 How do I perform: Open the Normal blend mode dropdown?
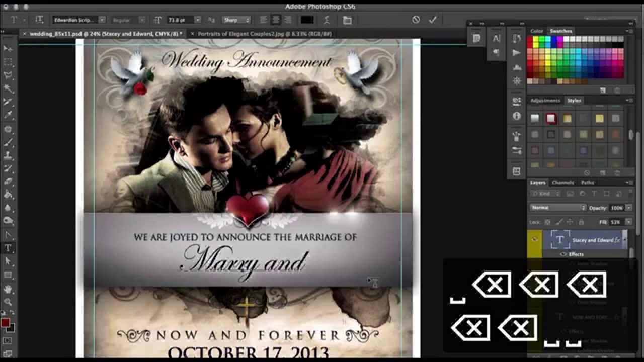558,208
